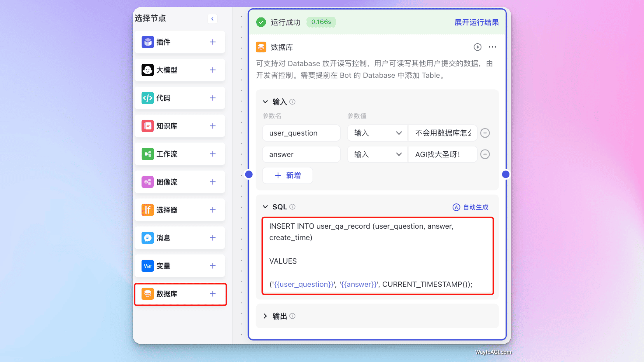Viewport: 644px width, 362px height.
Task: Open answer value type dropdown
Action: pos(377,154)
